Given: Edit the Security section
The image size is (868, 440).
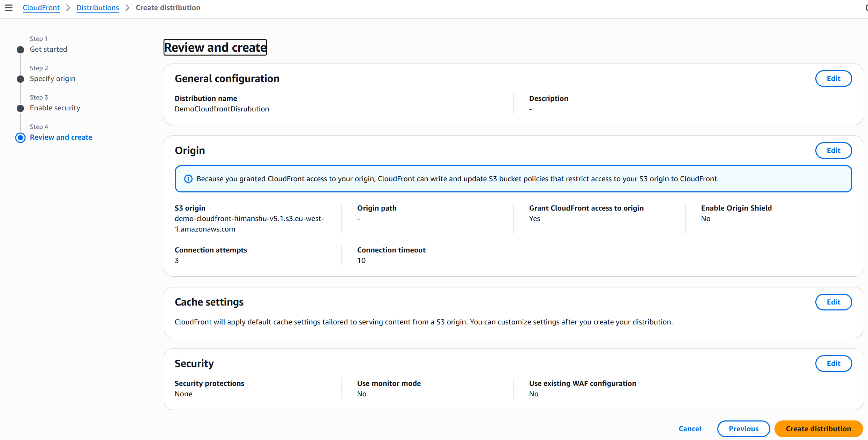Looking at the screenshot, I should [833, 364].
